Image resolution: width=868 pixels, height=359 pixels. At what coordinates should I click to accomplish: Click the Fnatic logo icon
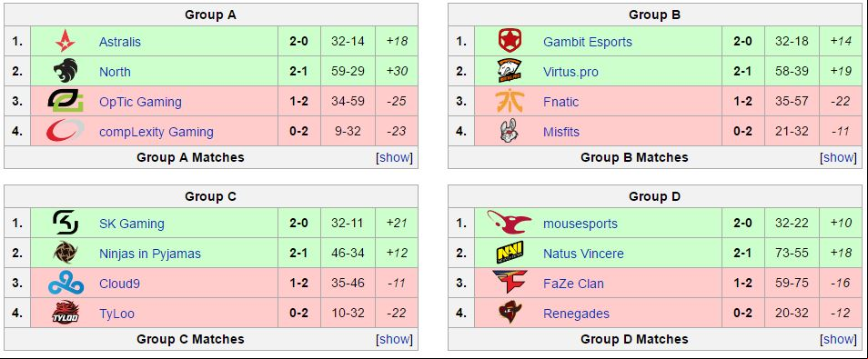(510, 101)
